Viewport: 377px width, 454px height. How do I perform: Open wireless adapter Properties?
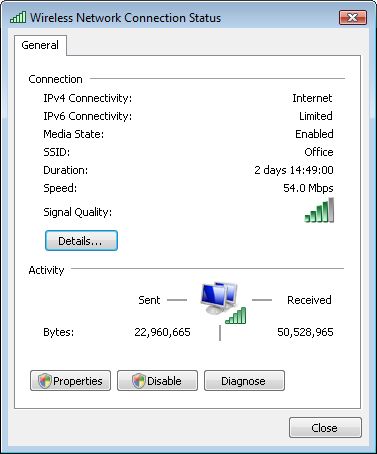[70, 381]
